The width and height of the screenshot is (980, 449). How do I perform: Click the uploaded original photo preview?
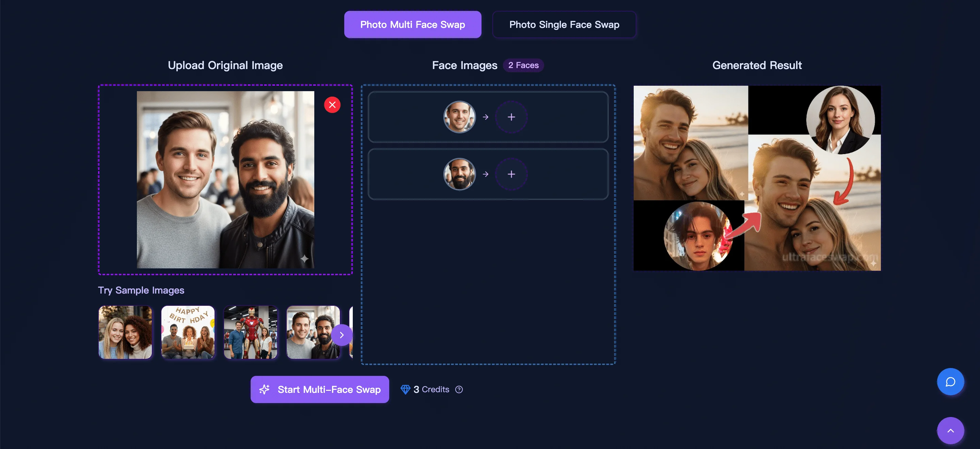(x=225, y=180)
